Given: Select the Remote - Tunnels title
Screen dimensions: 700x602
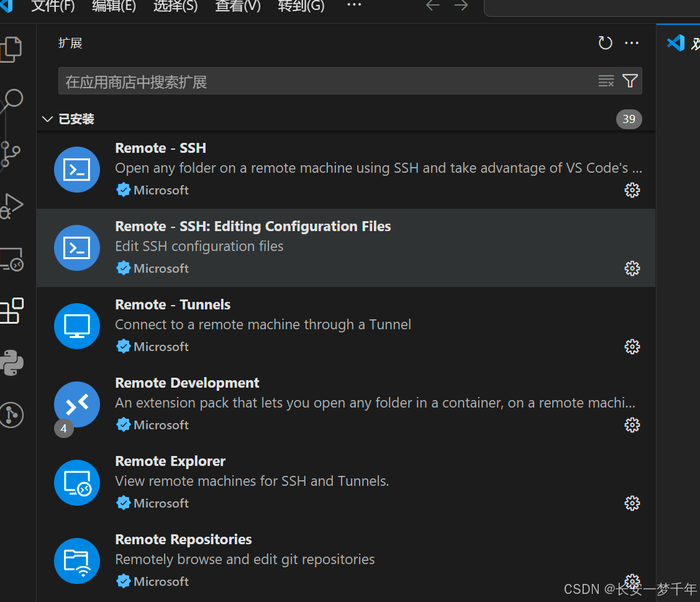Looking at the screenshot, I should [x=173, y=304].
